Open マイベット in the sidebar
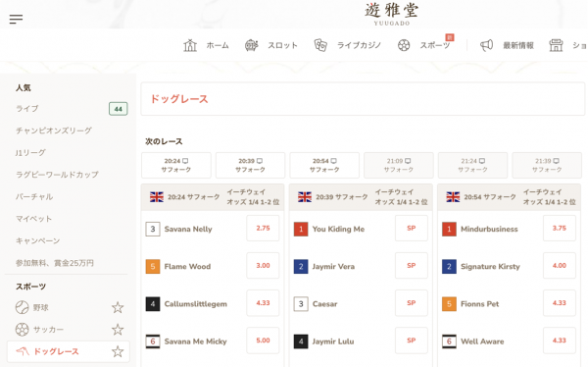The width and height of the screenshot is (588, 367). click(x=33, y=219)
